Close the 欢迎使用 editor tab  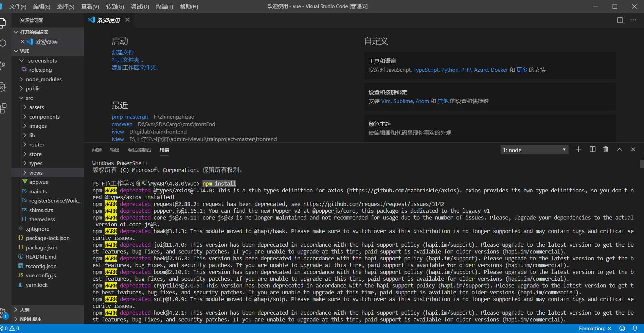127,20
